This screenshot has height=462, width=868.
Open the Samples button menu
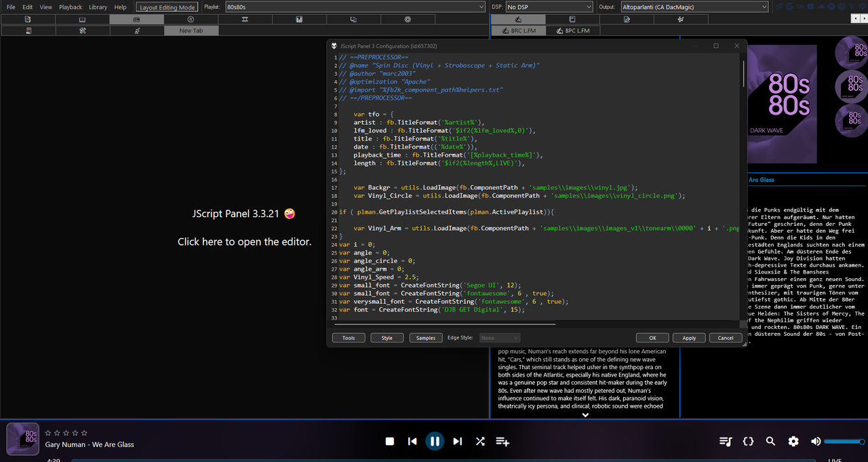[x=426, y=338]
